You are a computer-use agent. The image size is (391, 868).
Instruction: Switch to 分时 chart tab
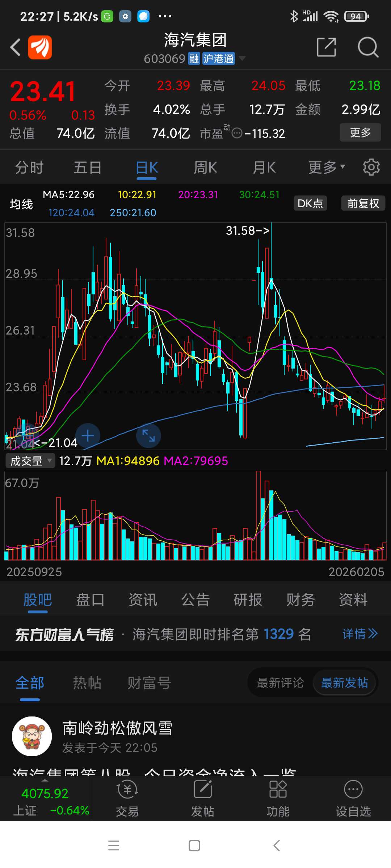tap(29, 167)
